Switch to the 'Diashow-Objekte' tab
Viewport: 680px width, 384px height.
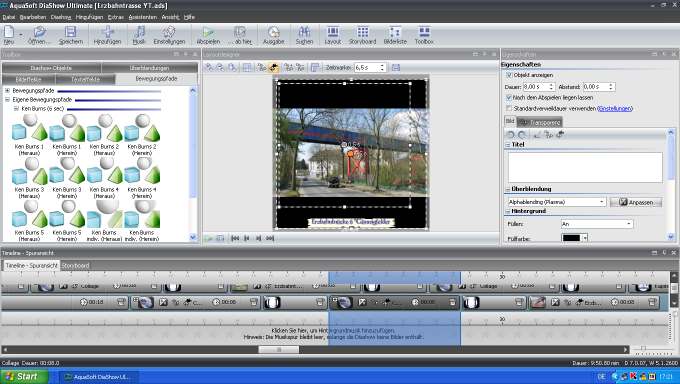[x=51, y=68]
